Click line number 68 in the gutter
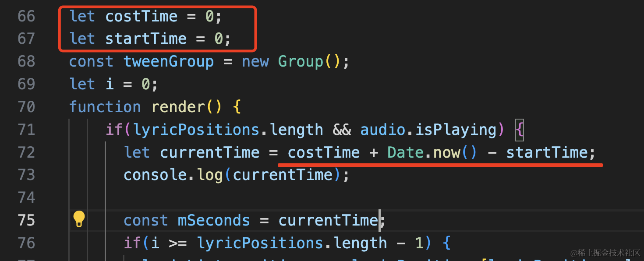The width and height of the screenshot is (644, 261). pos(26,62)
